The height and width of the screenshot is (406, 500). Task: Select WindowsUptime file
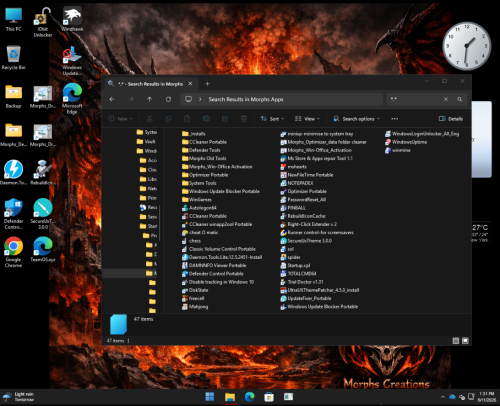(x=406, y=142)
